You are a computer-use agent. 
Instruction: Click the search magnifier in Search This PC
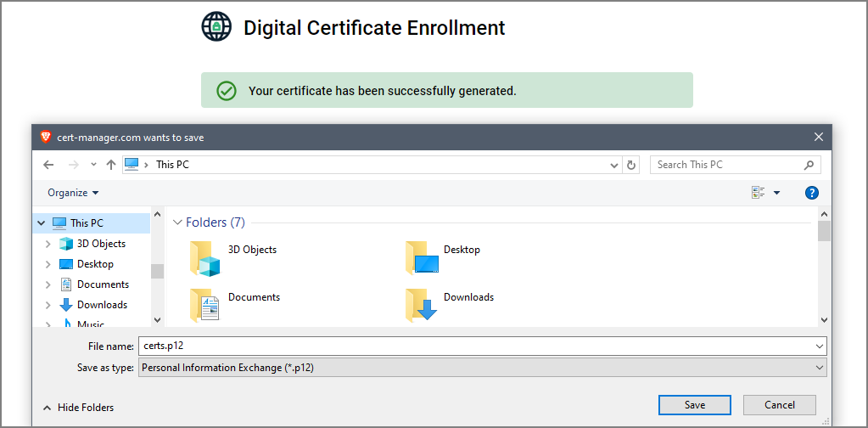(809, 165)
